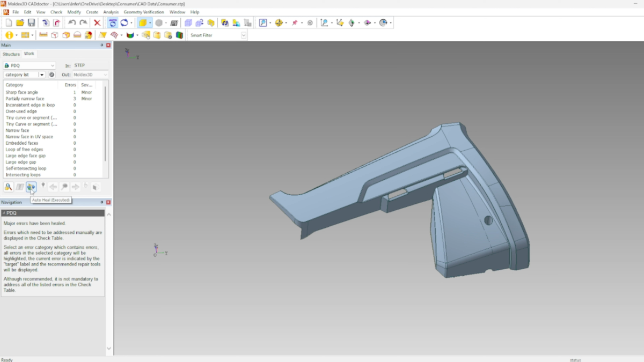Select the Large edge face gap row
The image size is (644, 362).
point(54,156)
